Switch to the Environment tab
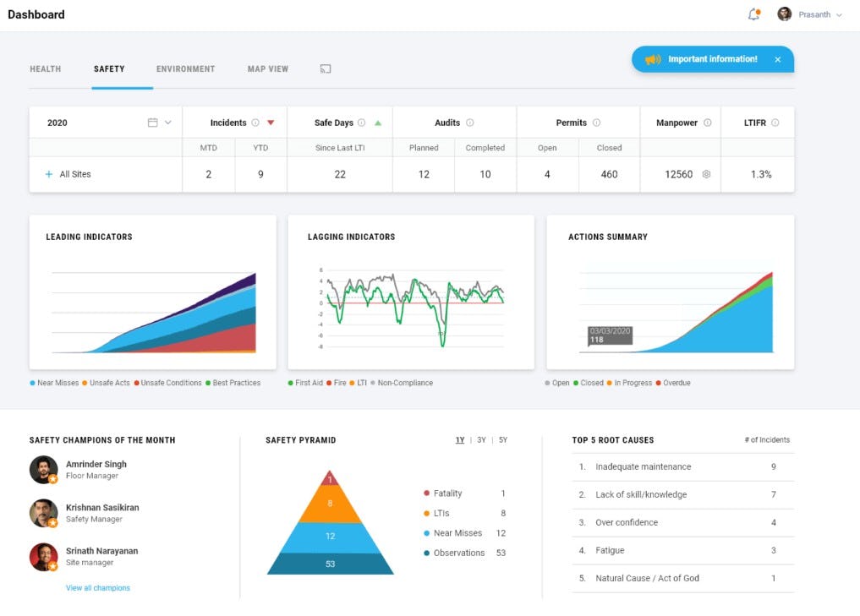The image size is (860, 616). pyautogui.click(x=185, y=68)
